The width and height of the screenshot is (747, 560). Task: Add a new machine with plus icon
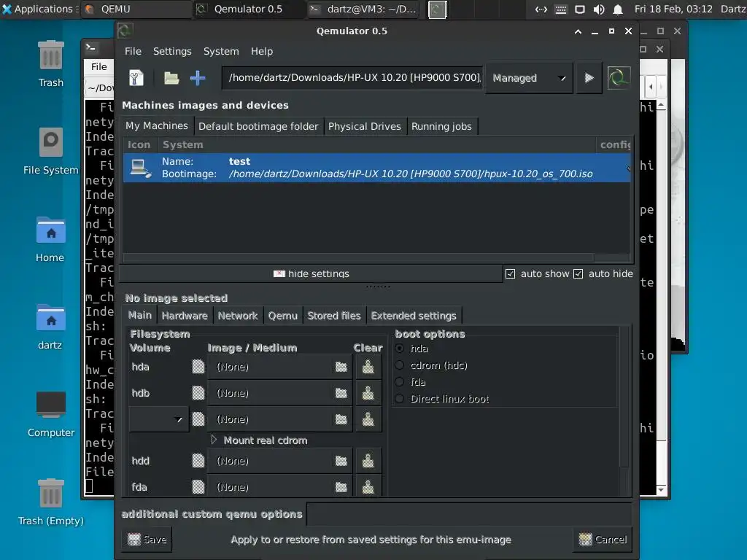point(198,77)
